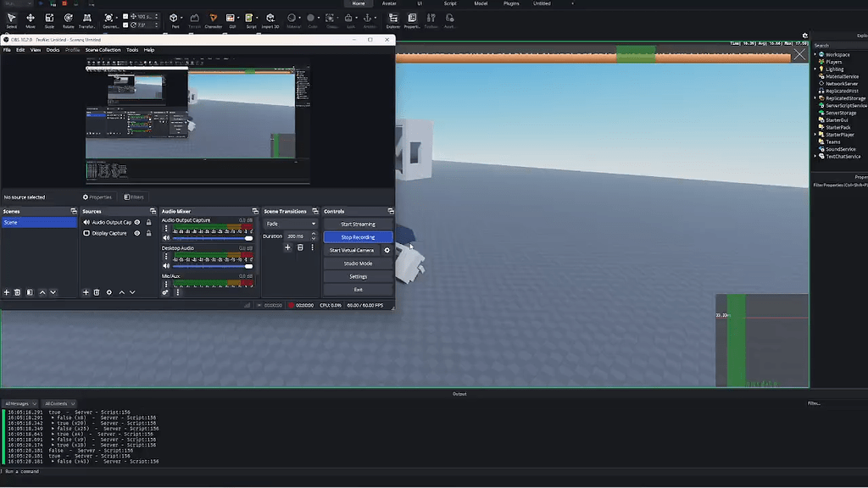The image size is (868, 488).
Task: Click the Start Streaming button
Action: tap(359, 224)
